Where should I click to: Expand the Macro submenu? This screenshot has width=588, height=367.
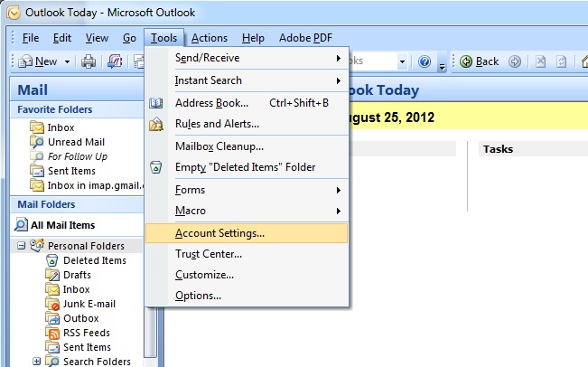247,211
